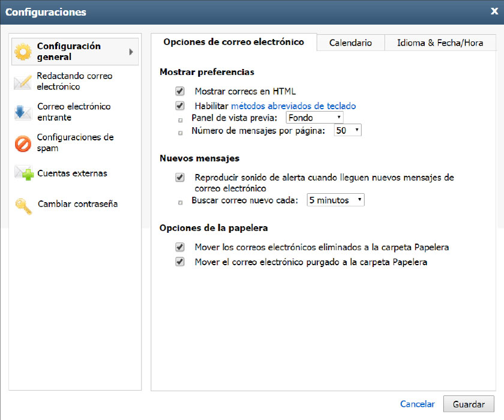Click the Cancelar link
Screen dimensions: 504x420
[417, 404]
